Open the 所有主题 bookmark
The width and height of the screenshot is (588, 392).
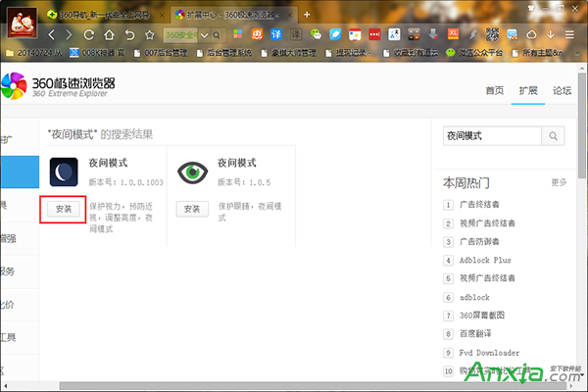538,53
